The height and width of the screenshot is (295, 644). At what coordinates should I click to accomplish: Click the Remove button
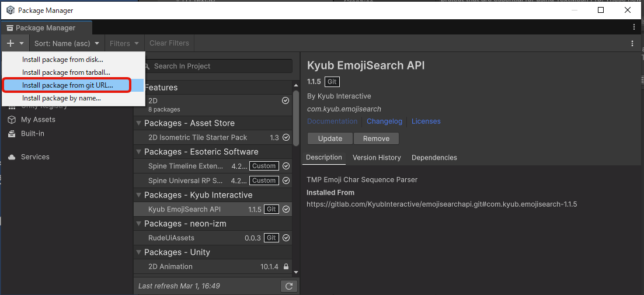pyautogui.click(x=376, y=138)
